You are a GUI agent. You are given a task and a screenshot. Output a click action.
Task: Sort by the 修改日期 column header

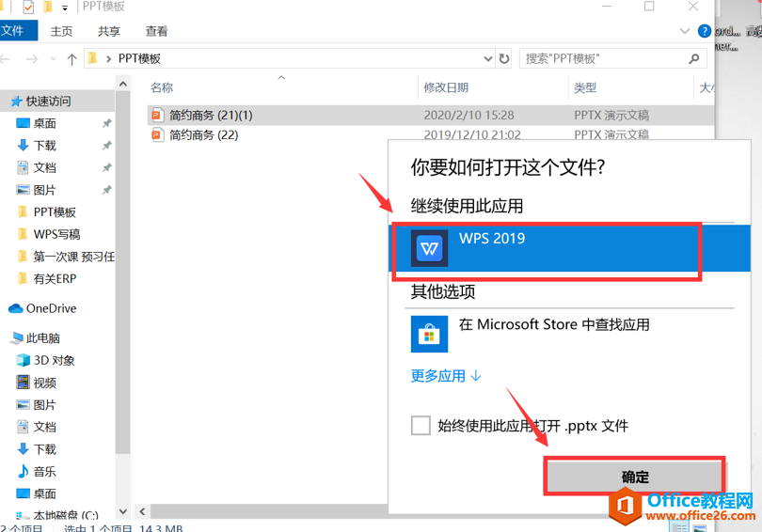click(x=446, y=87)
